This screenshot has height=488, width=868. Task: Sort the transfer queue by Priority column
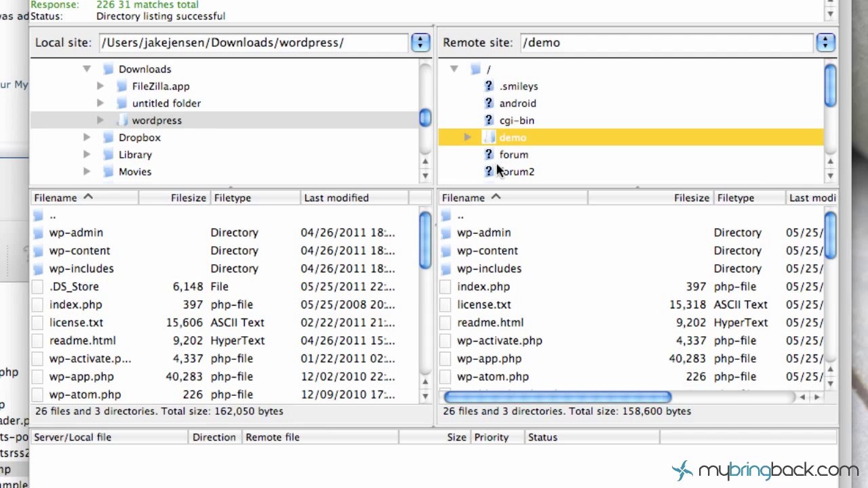tap(498, 437)
